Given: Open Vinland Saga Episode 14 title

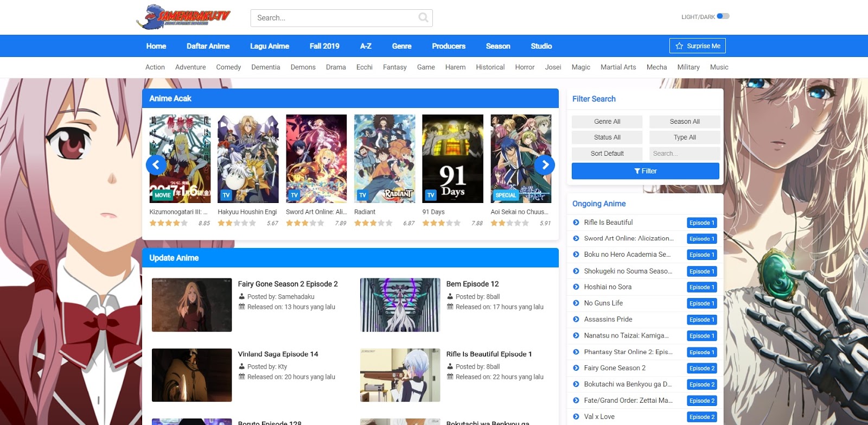Looking at the screenshot, I should pos(278,354).
